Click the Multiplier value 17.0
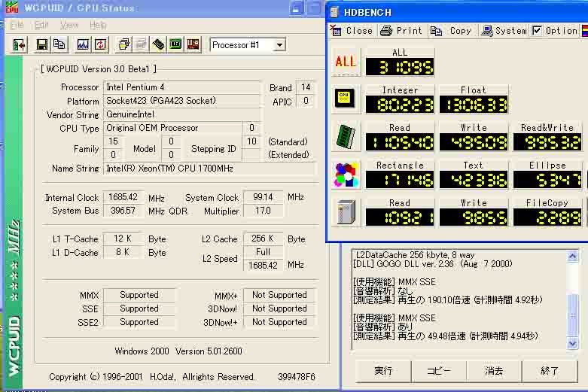Image resolution: width=588 pixels, height=392 pixels. coord(263,211)
